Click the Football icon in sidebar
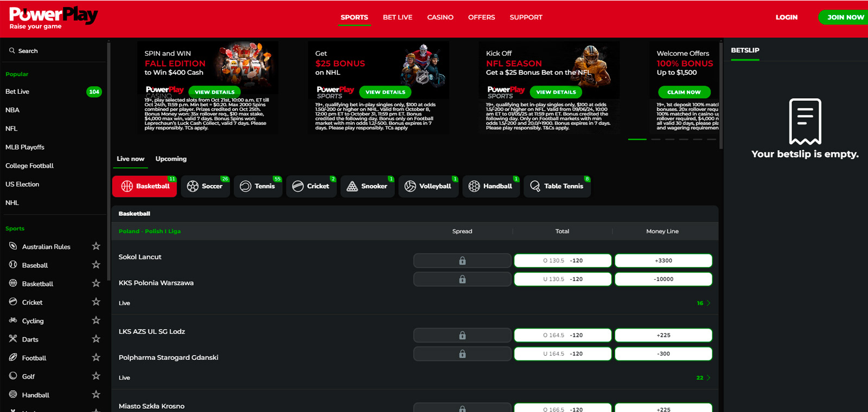Viewport: 868px width, 412px height. tap(13, 357)
